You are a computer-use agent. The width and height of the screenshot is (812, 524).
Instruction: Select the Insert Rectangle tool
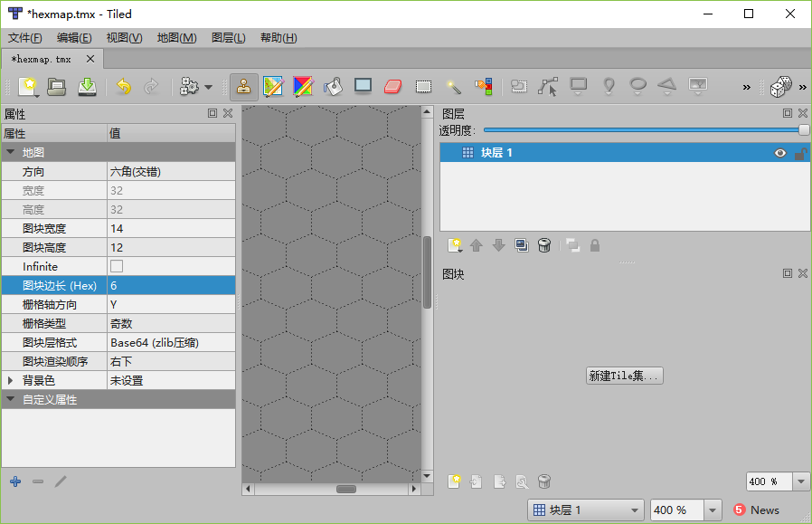pyautogui.click(x=578, y=87)
